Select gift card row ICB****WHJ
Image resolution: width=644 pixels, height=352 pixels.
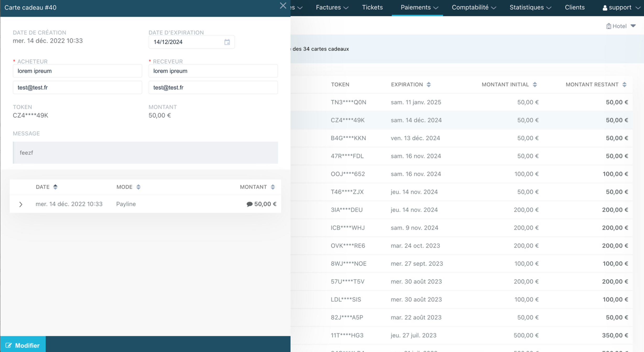pos(462,228)
